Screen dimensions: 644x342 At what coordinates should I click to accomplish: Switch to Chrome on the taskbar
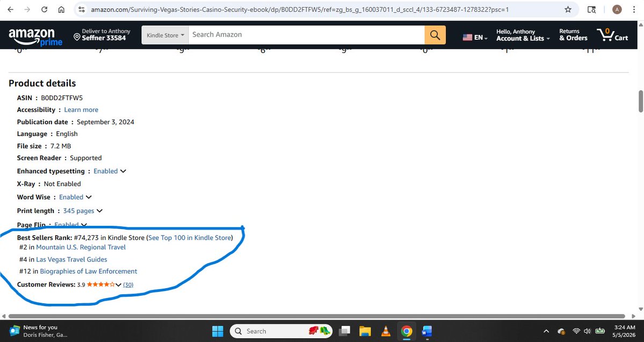(407, 331)
